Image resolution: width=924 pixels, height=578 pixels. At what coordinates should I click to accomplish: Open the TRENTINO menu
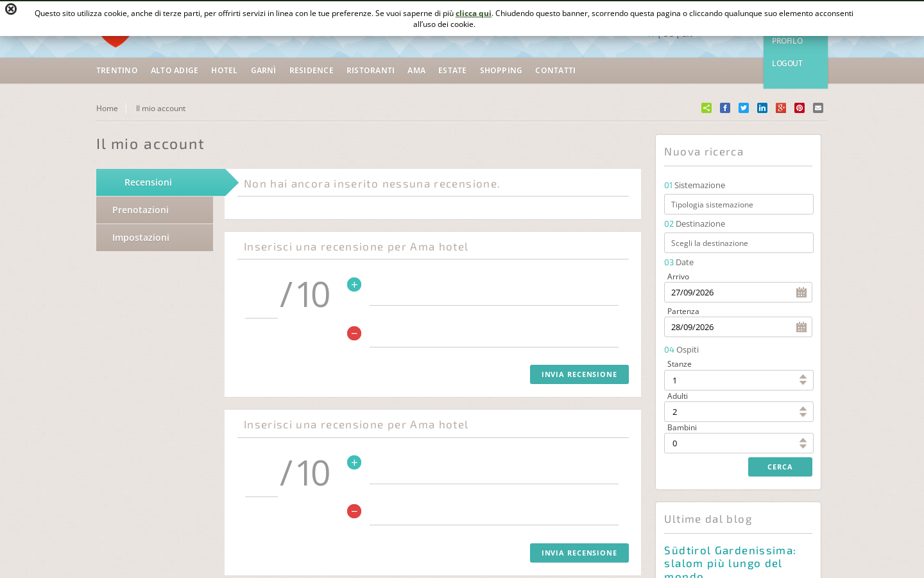[x=117, y=71]
